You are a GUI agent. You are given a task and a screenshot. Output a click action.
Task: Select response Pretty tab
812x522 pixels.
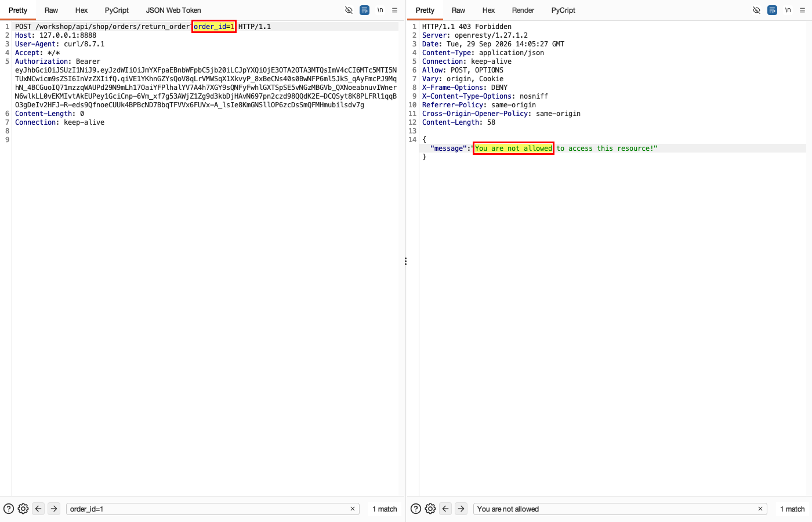coord(425,10)
